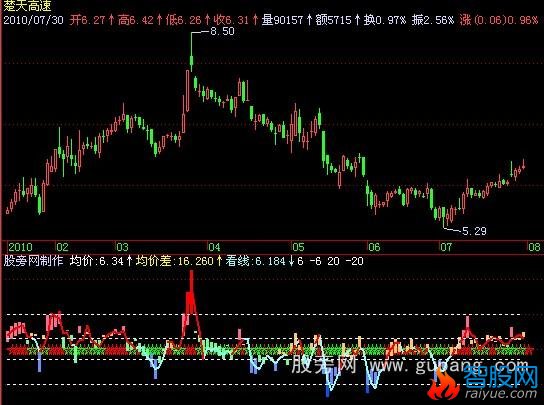The image size is (544, 405).
Task: Select the 04 month marker
Action: [x=214, y=247]
